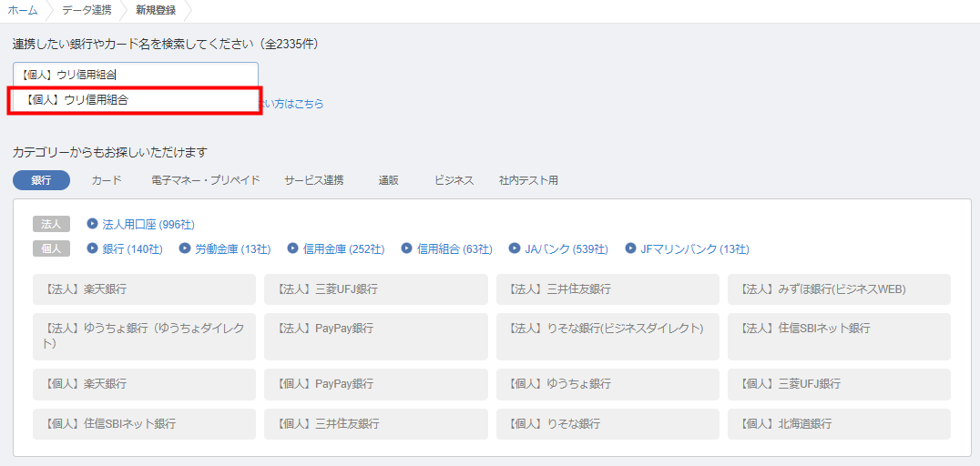The height and width of the screenshot is (466, 980).
Task: Switch to the カード category tab
Action: coord(107,180)
